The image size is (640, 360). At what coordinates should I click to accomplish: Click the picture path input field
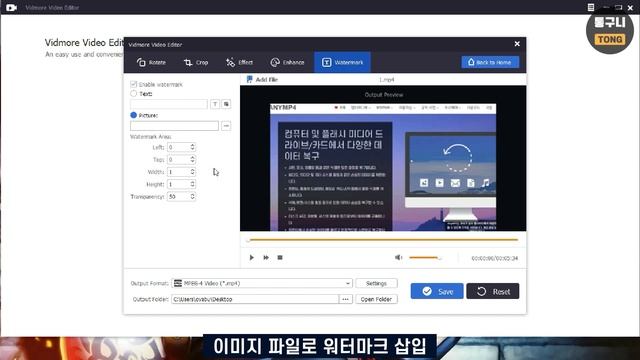pyautogui.click(x=174, y=126)
